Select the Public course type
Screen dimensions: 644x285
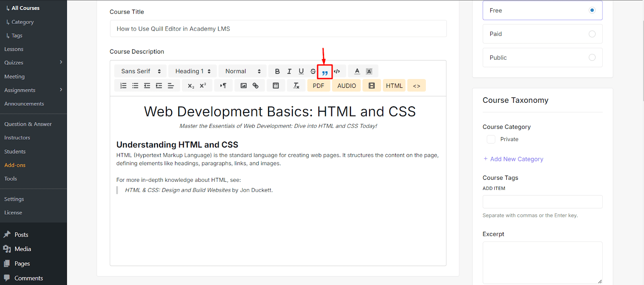(543, 58)
